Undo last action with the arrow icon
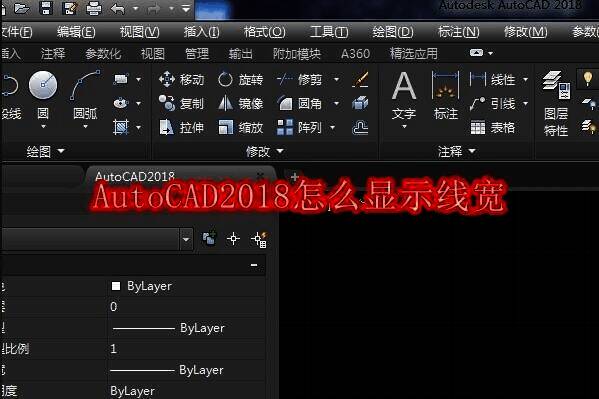Screen dimensions: 599x399 click(117, 8)
